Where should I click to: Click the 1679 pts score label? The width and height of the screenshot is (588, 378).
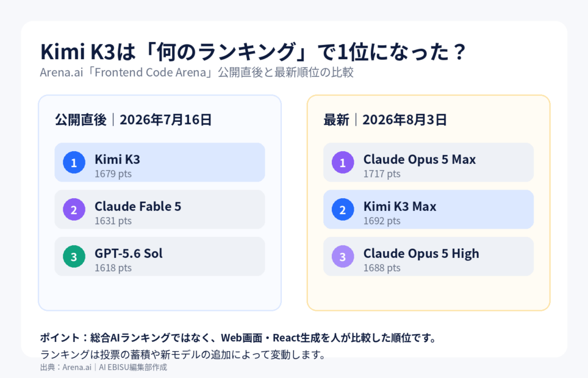(113, 174)
